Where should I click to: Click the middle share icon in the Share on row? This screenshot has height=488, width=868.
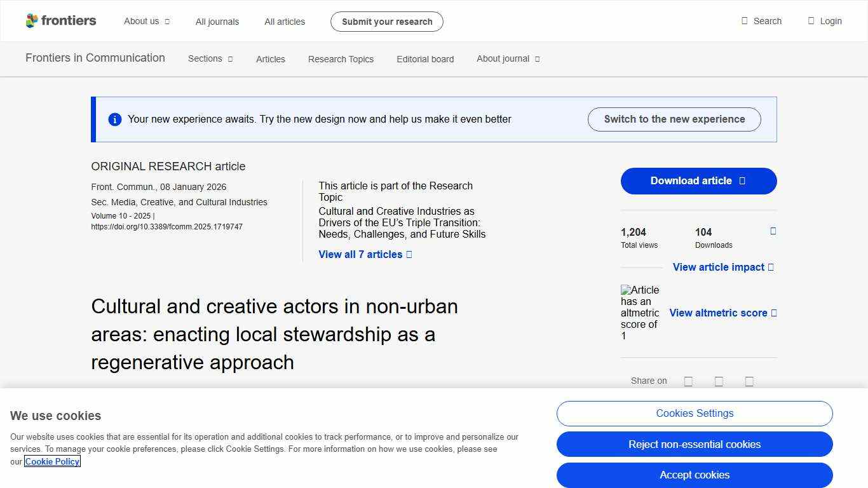[719, 381]
